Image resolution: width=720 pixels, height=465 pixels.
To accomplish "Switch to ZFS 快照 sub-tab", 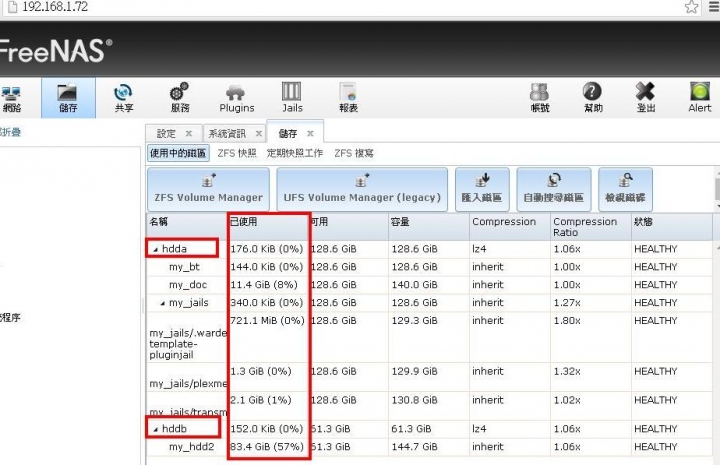I will pos(237,153).
